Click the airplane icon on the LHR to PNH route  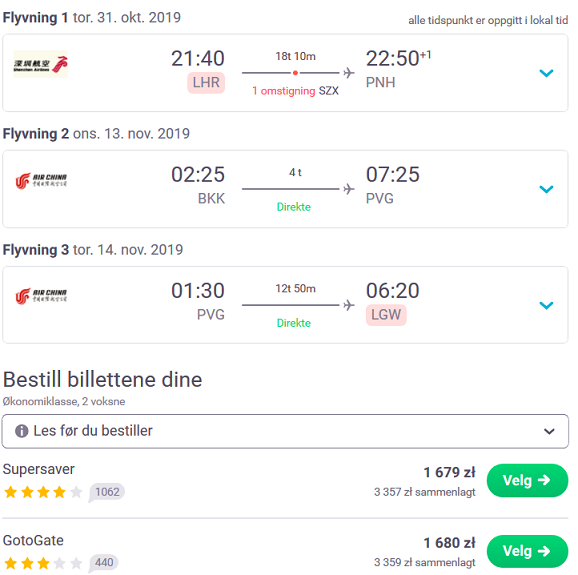coord(348,73)
